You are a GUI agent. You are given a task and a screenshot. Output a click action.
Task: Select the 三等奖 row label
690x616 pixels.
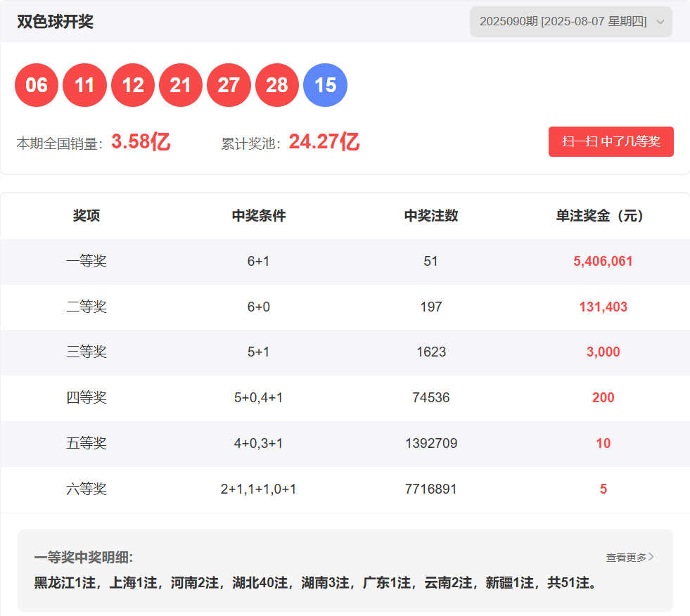(x=87, y=352)
